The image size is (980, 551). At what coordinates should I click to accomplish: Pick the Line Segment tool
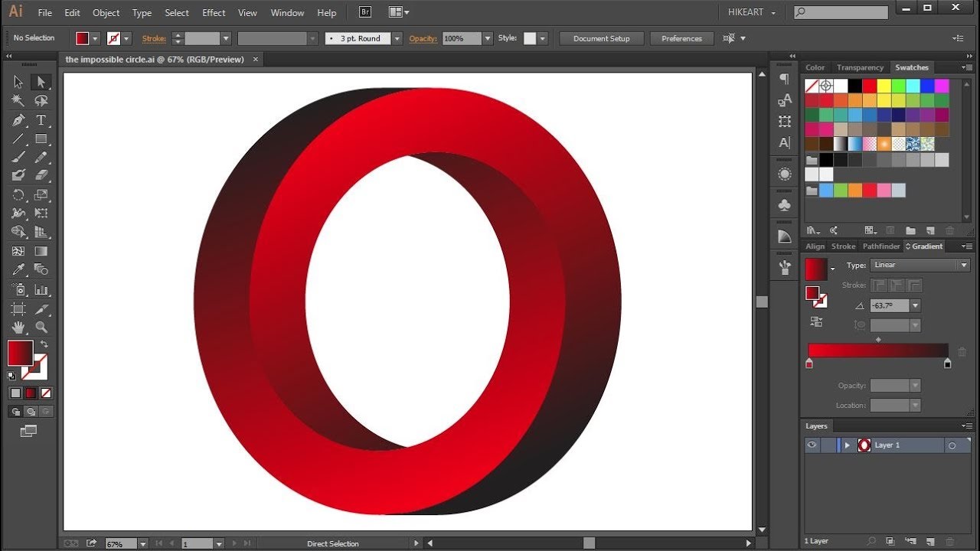tap(18, 139)
